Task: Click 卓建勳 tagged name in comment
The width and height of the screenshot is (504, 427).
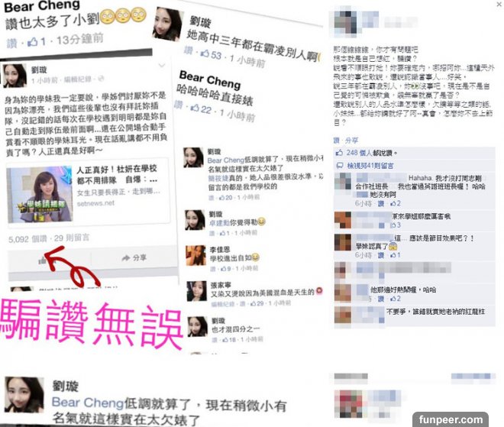Action: 218,222
